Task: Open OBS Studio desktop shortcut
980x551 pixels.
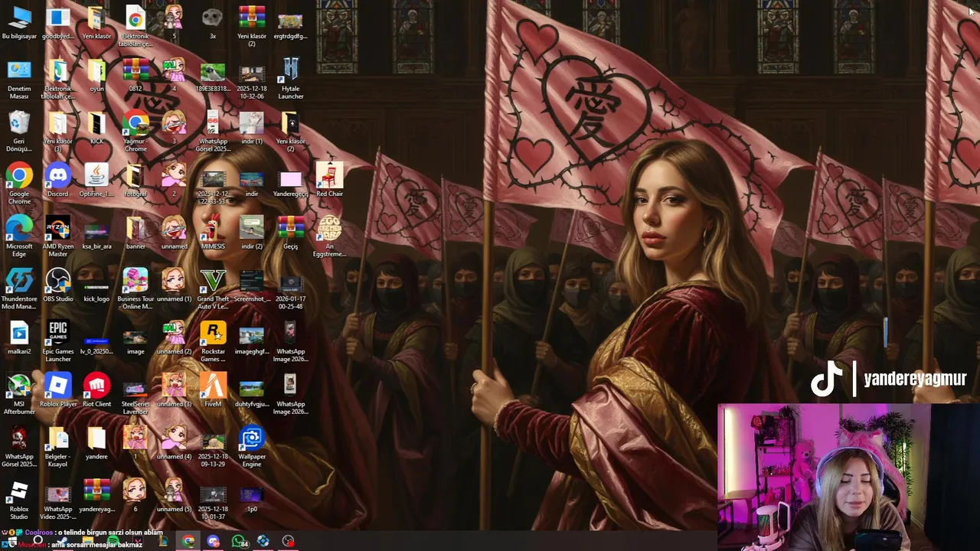Action: point(58,285)
